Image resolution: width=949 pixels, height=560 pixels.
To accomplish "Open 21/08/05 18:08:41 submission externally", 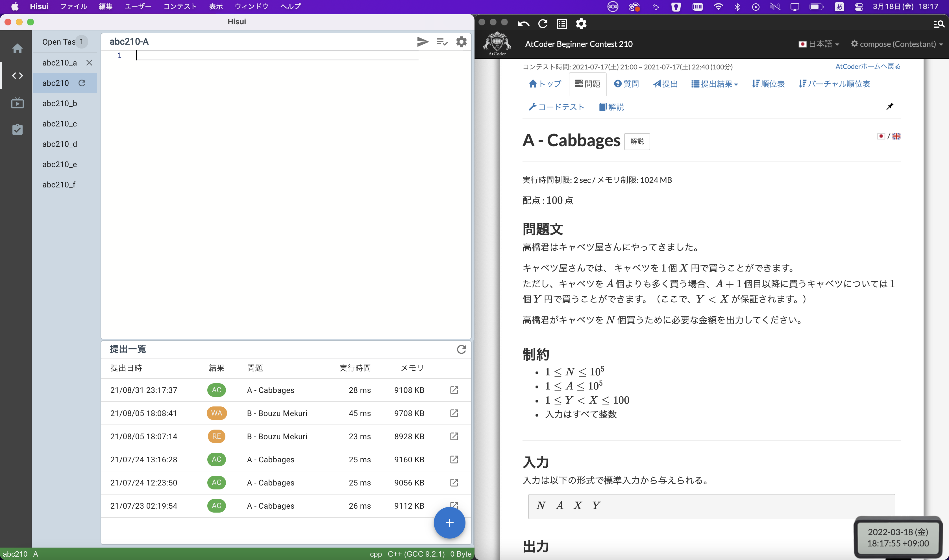I will pos(454,413).
